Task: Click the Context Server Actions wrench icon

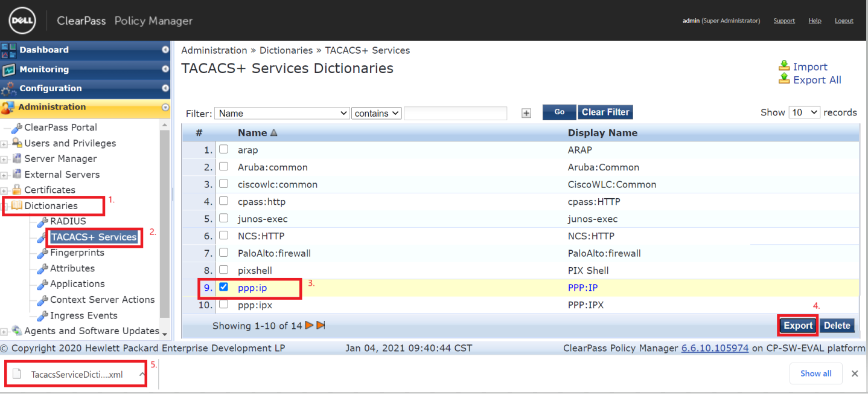Action: [43, 300]
